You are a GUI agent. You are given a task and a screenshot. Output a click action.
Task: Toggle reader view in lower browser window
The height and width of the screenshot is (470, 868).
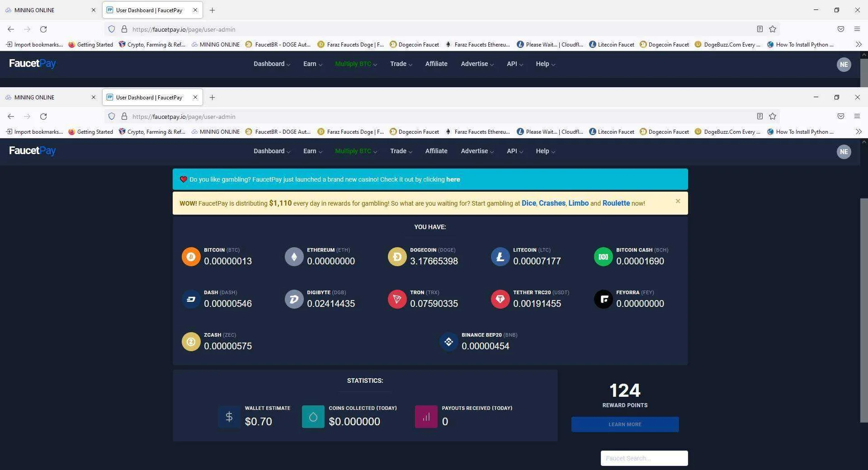[x=760, y=117]
